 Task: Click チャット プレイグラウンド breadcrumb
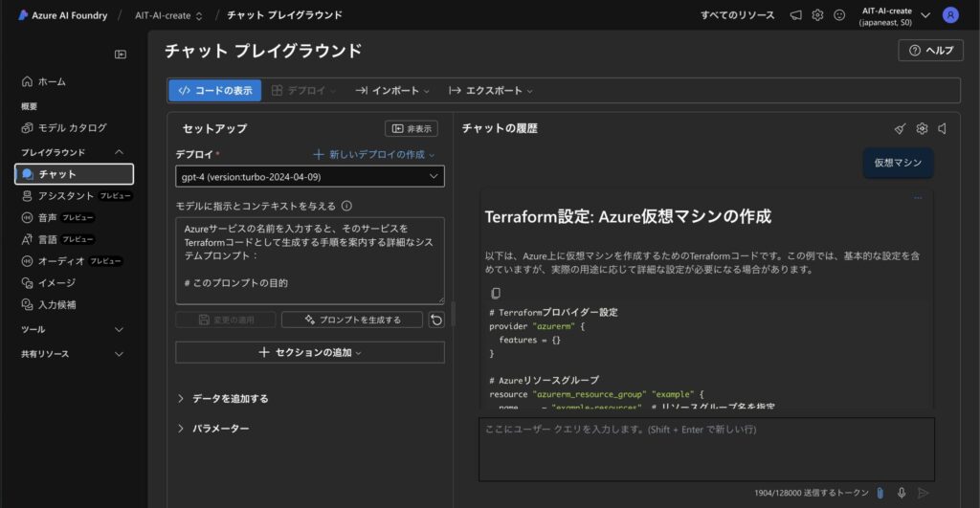tap(284, 15)
